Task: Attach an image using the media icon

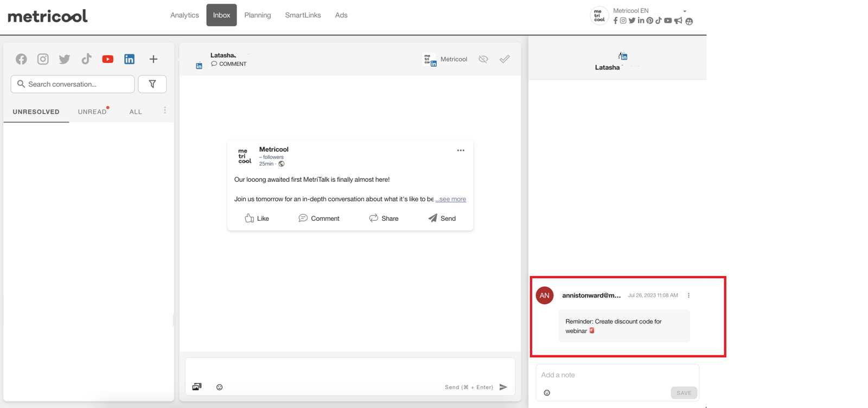Action: (x=197, y=387)
